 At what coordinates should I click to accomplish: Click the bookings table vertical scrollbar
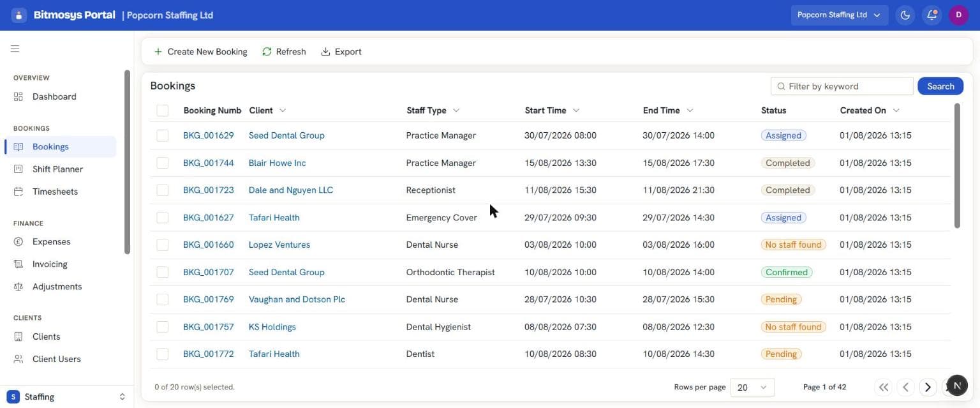click(957, 166)
